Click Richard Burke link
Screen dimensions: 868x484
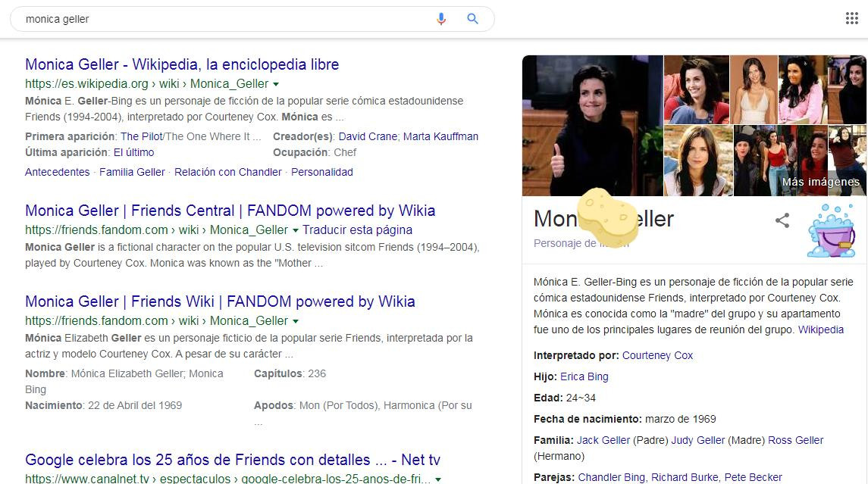[x=685, y=477]
